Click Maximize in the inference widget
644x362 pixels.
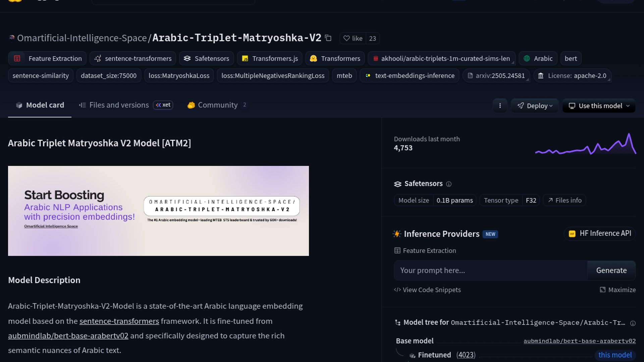[618, 290]
